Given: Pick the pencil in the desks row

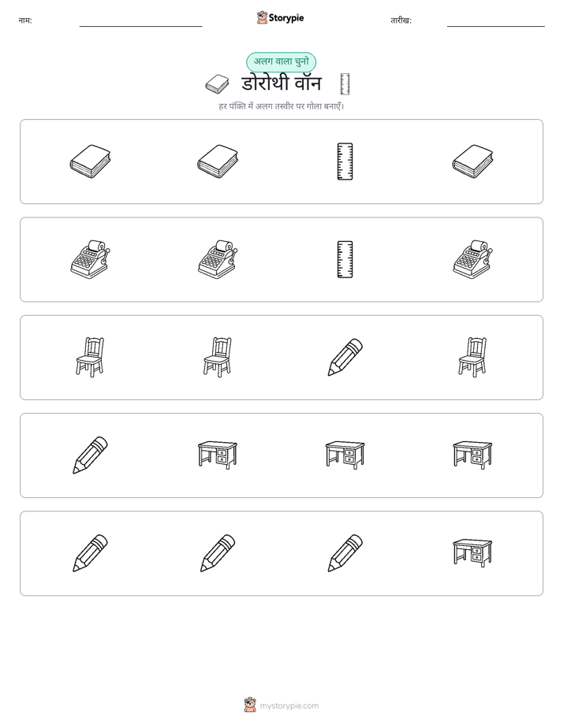Looking at the screenshot, I should point(90,455).
